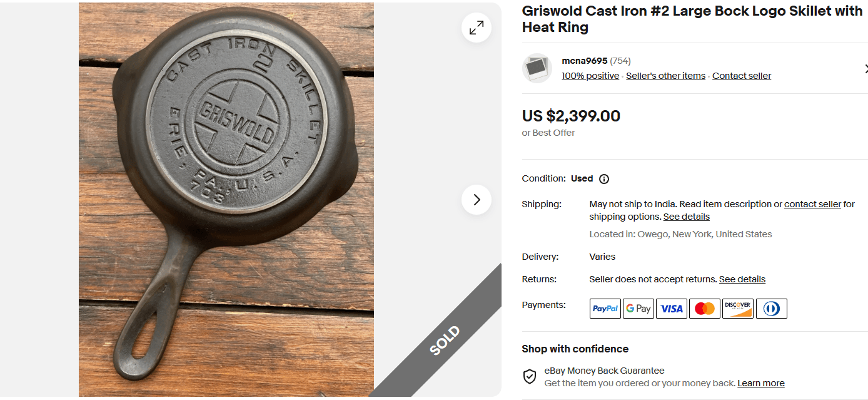
Task: Select the Discover payment icon
Action: click(x=737, y=308)
